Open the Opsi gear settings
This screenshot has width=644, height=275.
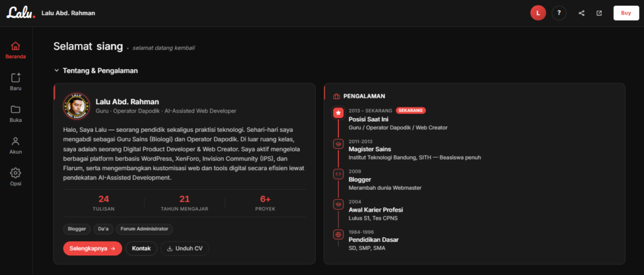click(16, 173)
